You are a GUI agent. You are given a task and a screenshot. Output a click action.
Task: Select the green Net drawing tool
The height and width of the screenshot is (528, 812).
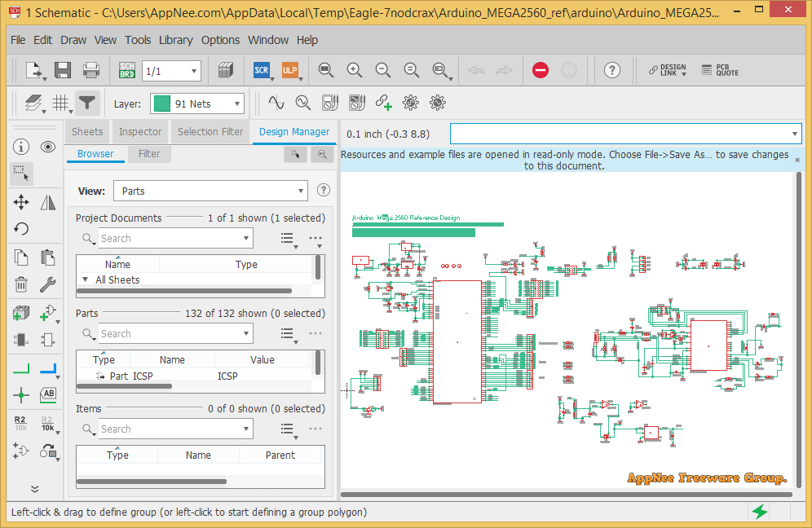click(20, 368)
